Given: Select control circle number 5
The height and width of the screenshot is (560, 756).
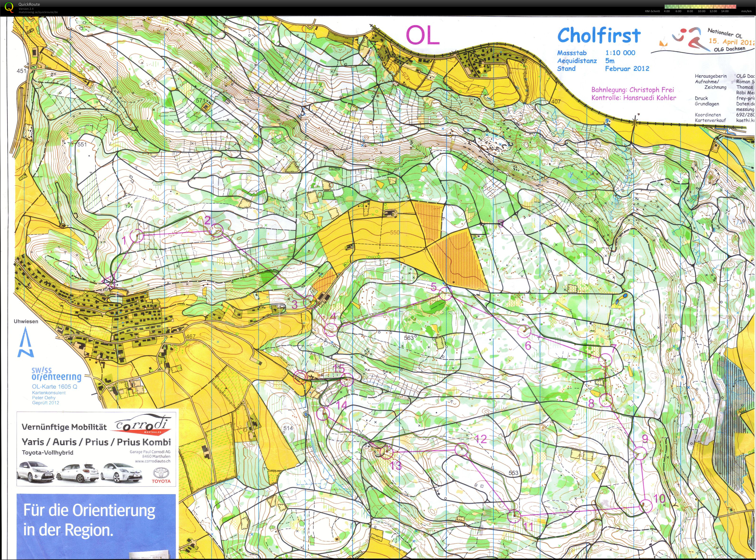Looking at the screenshot, I should 446,294.
